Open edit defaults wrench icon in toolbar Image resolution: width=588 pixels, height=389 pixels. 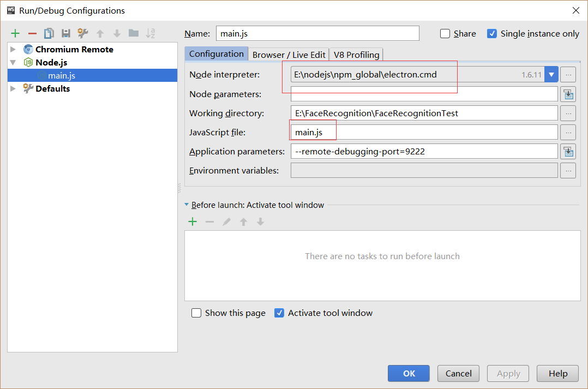tap(83, 33)
